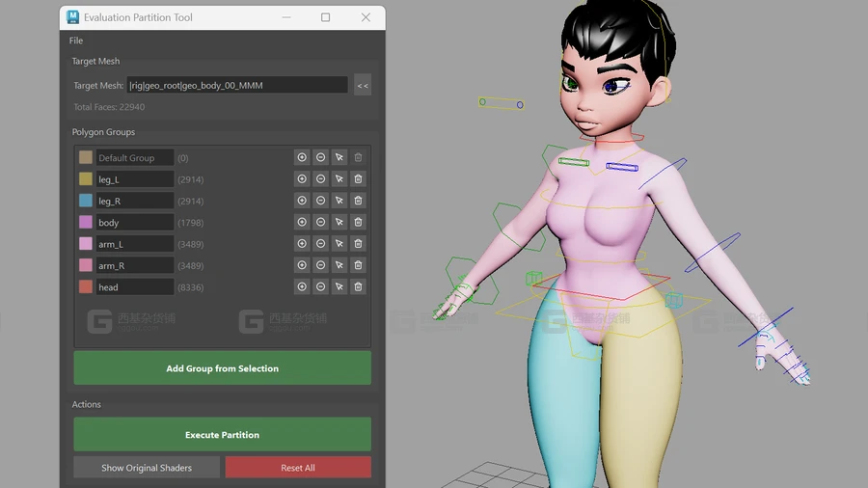Open the File menu
This screenshot has height=488, width=868.
pos(76,41)
